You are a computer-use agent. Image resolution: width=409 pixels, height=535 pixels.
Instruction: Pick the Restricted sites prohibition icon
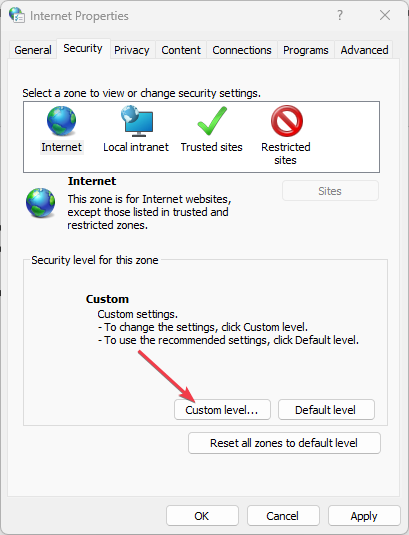pyautogui.click(x=287, y=121)
